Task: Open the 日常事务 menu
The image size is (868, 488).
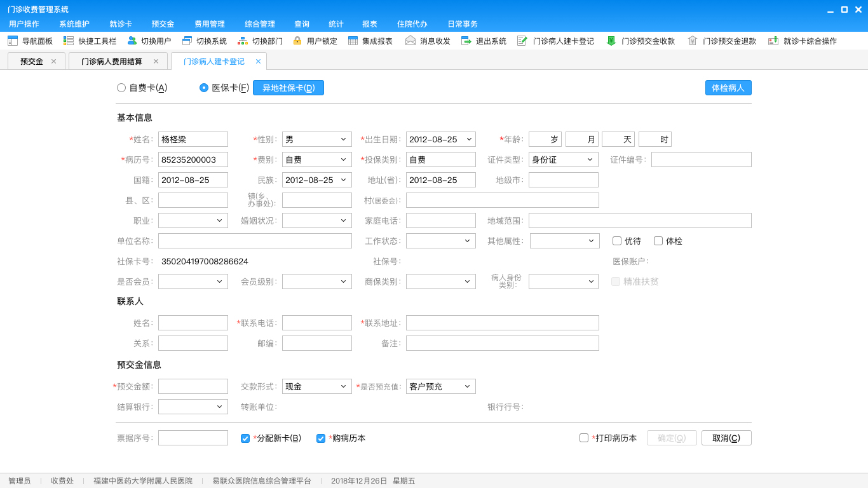Action: (x=463, y=24)
